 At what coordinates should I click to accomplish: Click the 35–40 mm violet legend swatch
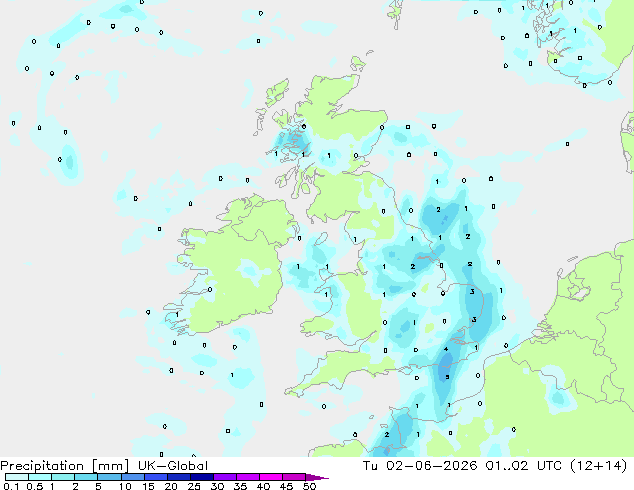point(248,477)
